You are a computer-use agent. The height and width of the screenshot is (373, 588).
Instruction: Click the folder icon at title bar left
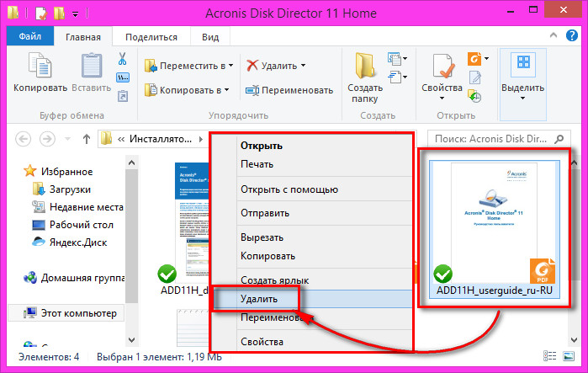[x=13, y=13]
